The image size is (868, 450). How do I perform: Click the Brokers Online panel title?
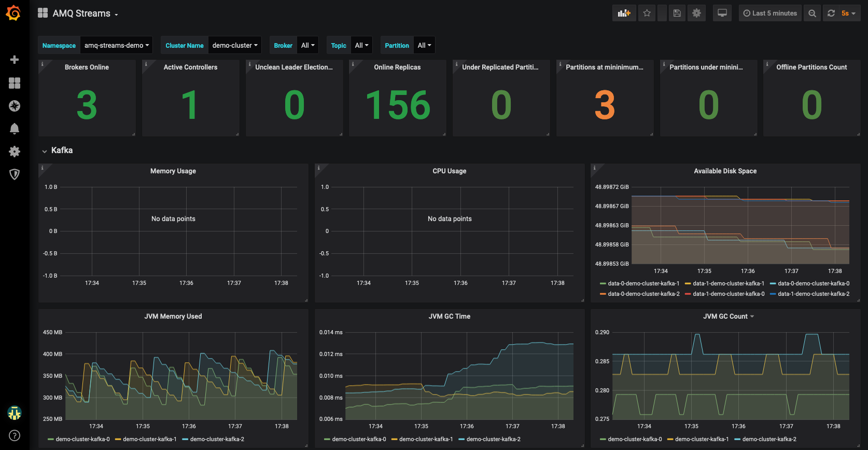pyautogui.click(x=87, y=67)
